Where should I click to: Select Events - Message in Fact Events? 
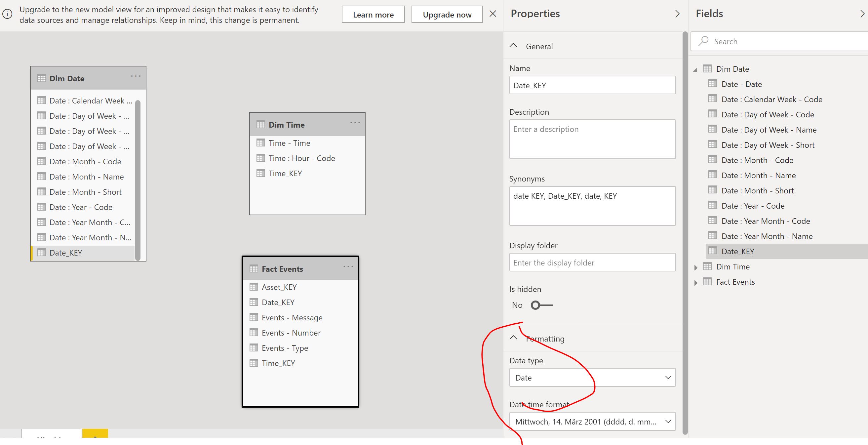[x=292, y=318]
